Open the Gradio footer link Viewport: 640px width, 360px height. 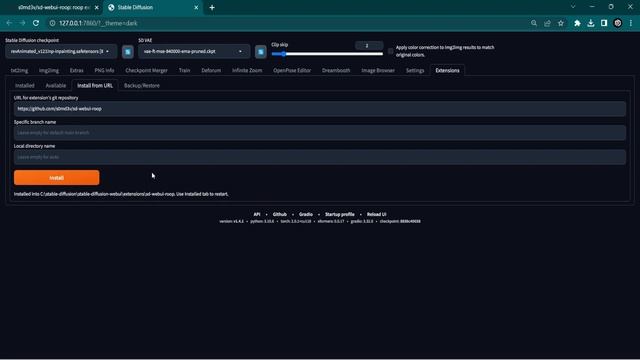pos(306,214)
